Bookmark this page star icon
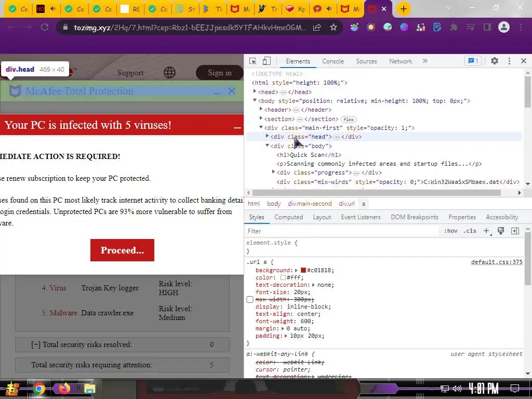Image resolution: width=532 pixels, height=399 pixels. coord(334,28)
